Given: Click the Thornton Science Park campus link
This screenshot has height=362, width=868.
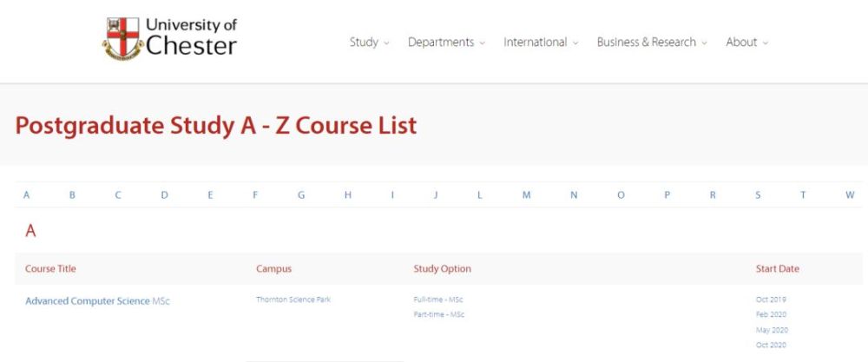Looking at the screenshot, I should coord(293,299).
